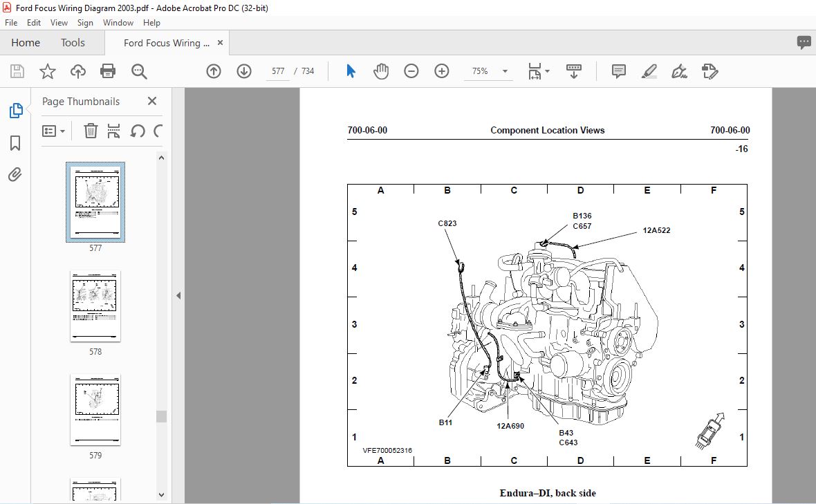The width and height of the screenshot is (816, 504).
Task: Click the Stamp tool icon
Action: (710, 71)
